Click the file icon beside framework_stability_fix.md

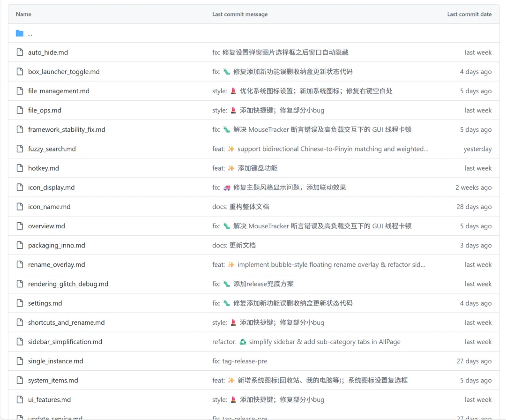pyautogui.click(x=20, y=129)
